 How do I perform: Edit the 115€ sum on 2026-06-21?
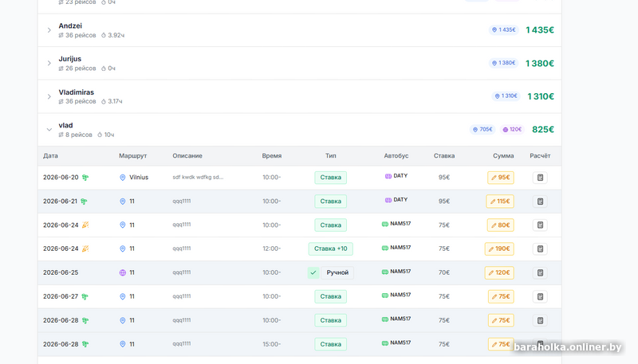pyautogui.click(x=500, y=202)
